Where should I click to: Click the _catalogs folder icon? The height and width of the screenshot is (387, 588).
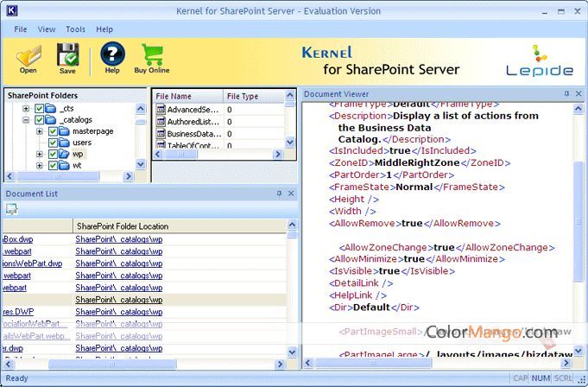click(51, 119)
